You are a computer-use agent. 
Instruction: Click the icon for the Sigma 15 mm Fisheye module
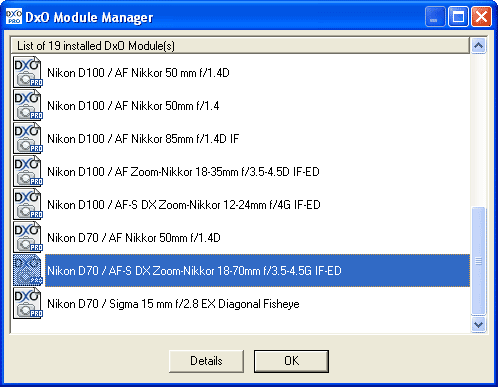tap(28, 303)
